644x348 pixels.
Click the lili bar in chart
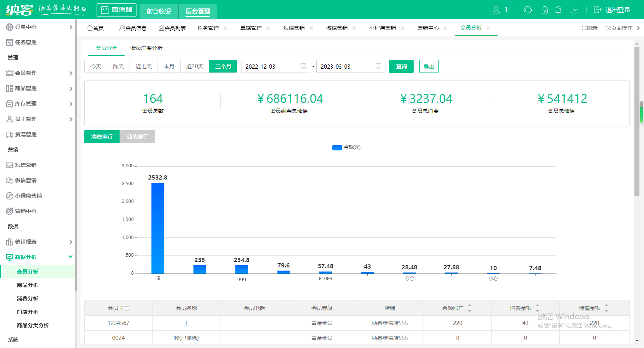click(158, 228)
